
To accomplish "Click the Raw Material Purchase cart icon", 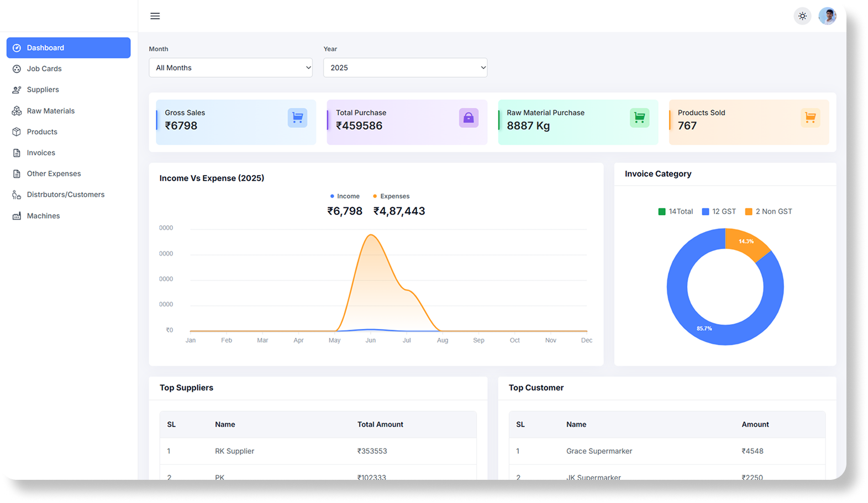I will (639, 118).
